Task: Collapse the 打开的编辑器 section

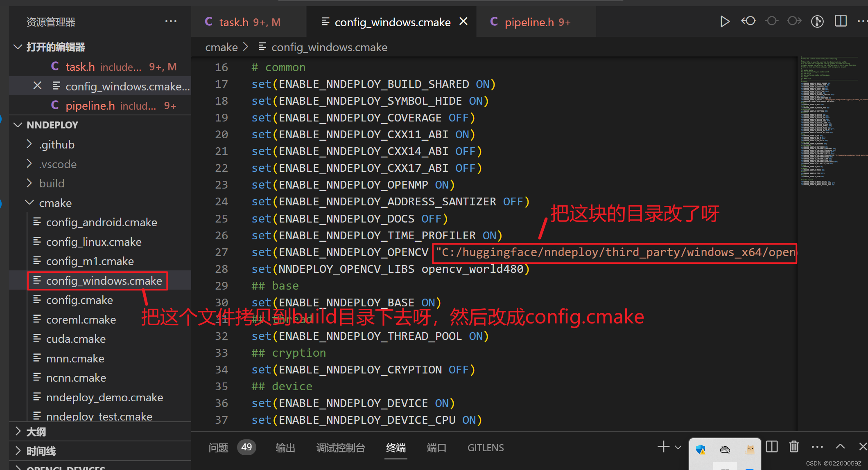Action: (x=18, y=47)
